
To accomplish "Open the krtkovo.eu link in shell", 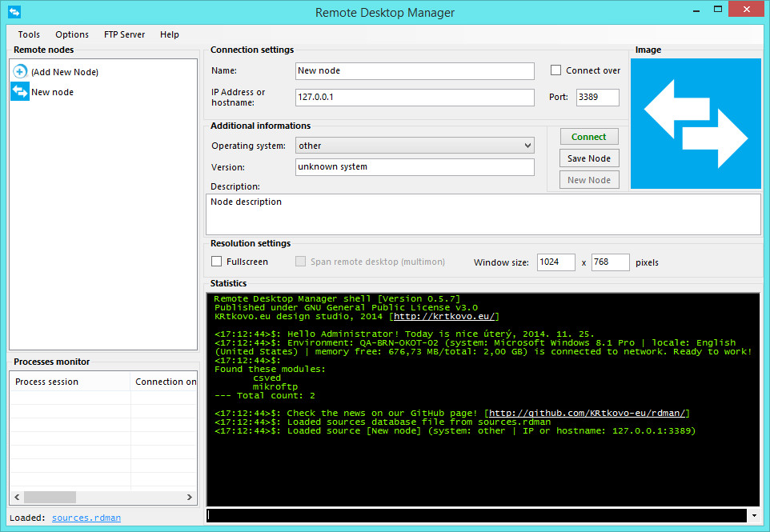I will (x=444, y=316).
